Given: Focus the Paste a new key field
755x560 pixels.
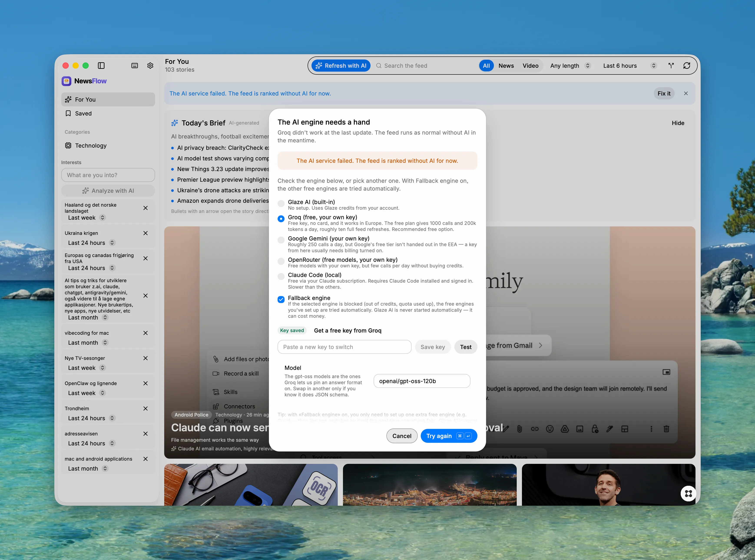Looking at the screenshot, I should pos(344,347).
